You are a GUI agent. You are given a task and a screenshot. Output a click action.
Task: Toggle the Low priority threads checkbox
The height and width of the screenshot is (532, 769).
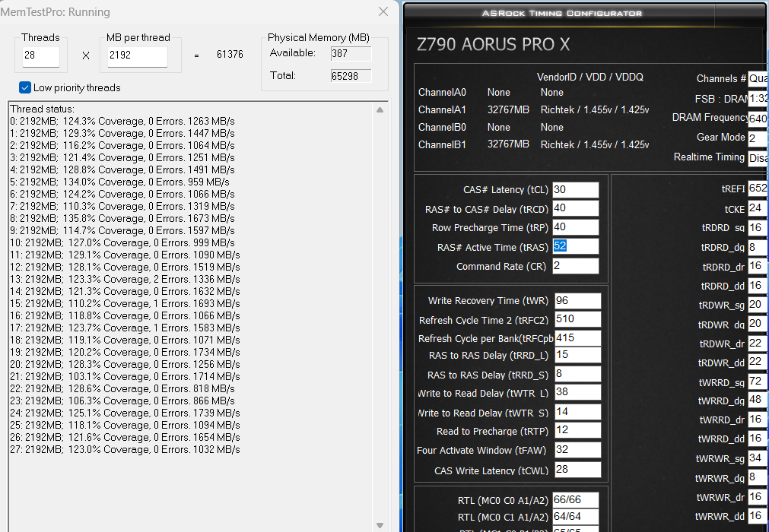(25, 87)
